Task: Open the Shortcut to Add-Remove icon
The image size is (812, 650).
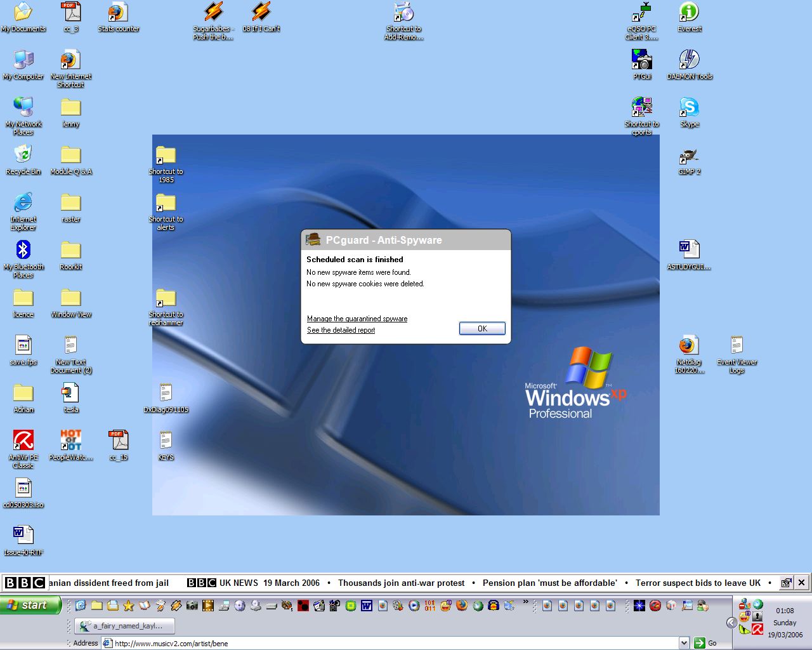Action: [403, 22]
